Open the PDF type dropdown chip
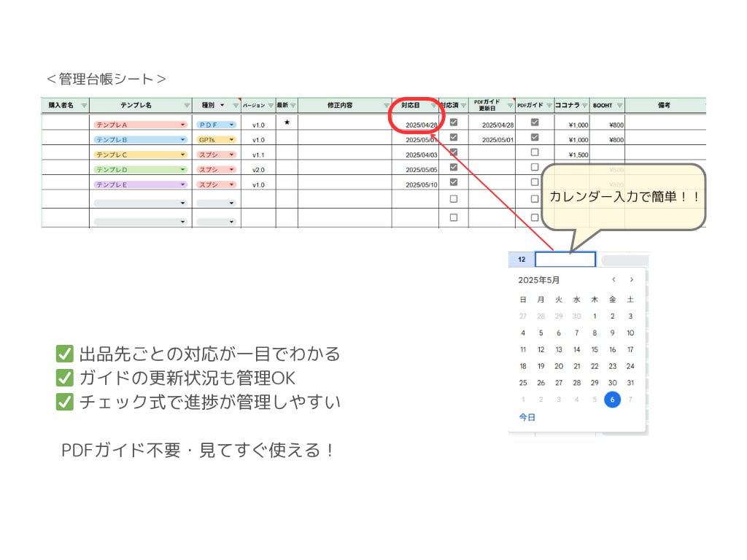This screenshot has height=560, width=747. tap(216, 125)
